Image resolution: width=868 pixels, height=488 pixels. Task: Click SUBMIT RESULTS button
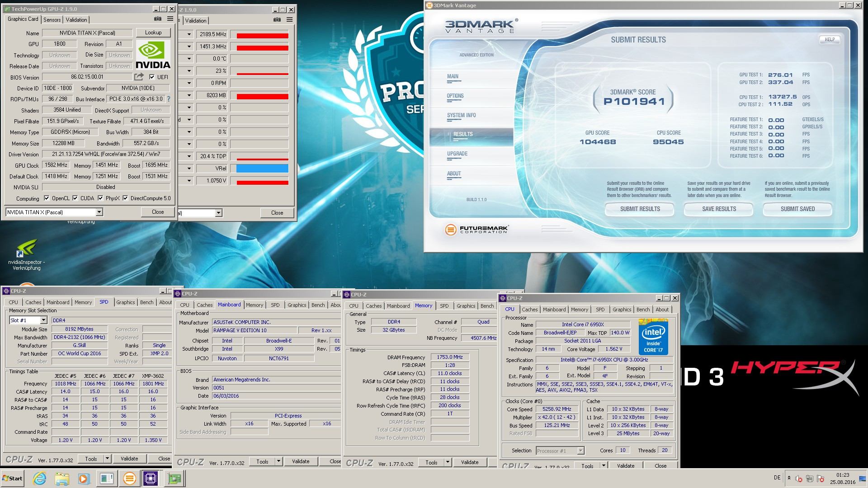(640, 209)
